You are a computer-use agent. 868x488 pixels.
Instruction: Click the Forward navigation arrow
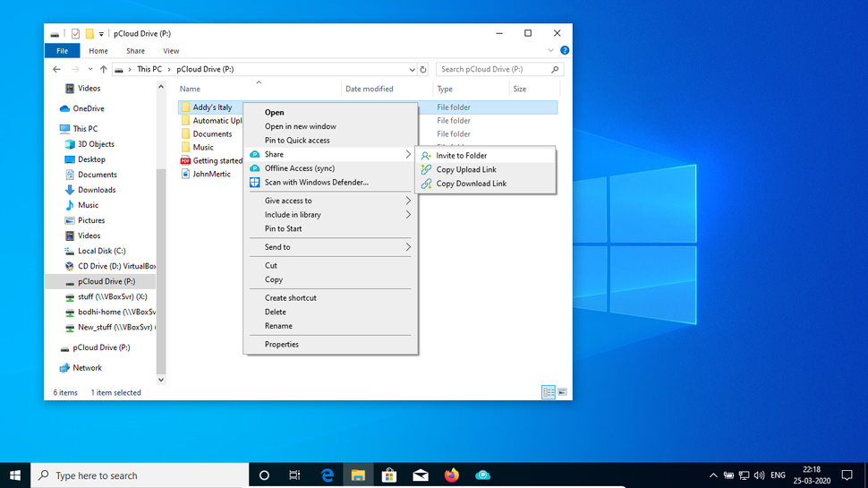click(75, 69)
